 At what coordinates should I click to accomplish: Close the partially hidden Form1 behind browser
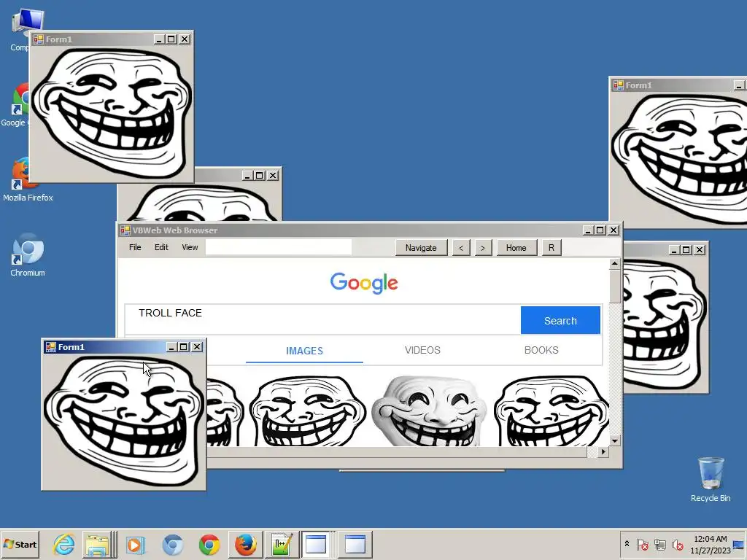click(x=273, y=176)
